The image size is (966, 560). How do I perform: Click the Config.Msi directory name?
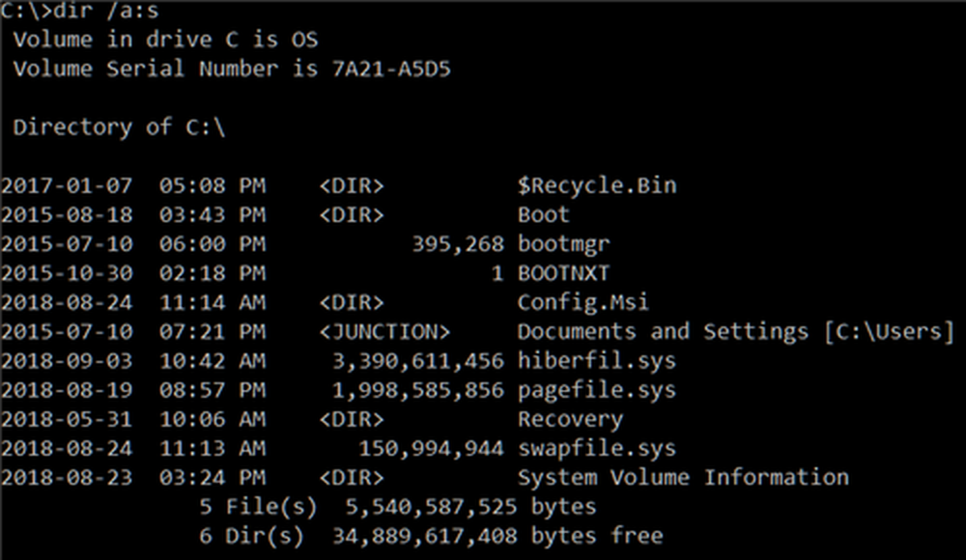(582, 302)
